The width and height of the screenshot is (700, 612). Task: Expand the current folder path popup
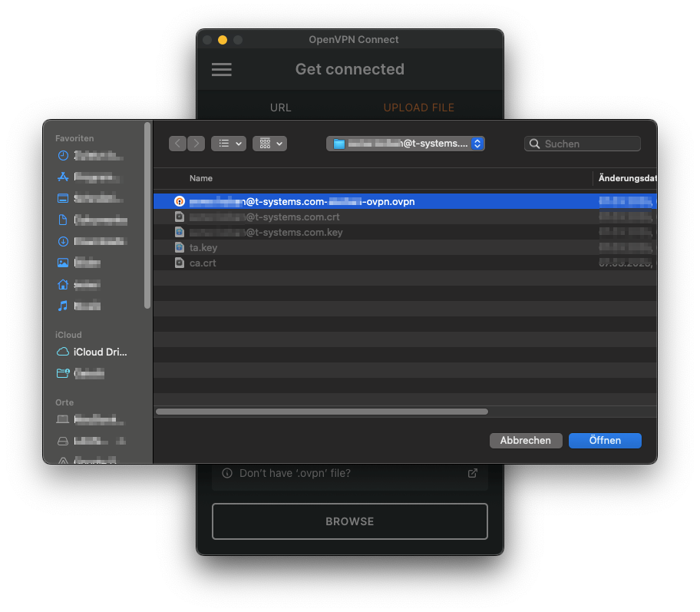405,144
